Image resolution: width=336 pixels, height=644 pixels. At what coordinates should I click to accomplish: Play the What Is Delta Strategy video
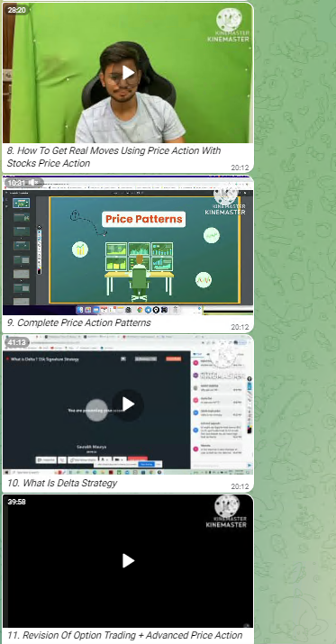tap(128, 404)
